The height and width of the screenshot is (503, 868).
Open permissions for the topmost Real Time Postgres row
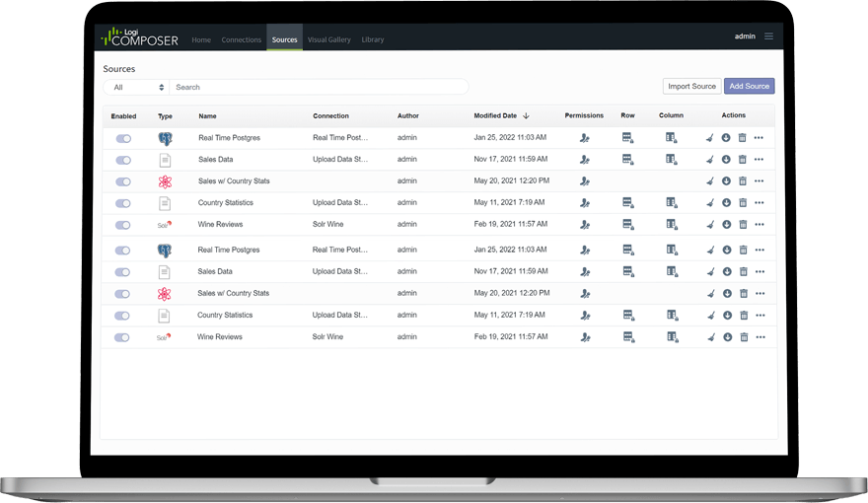(x=585, y=138)
